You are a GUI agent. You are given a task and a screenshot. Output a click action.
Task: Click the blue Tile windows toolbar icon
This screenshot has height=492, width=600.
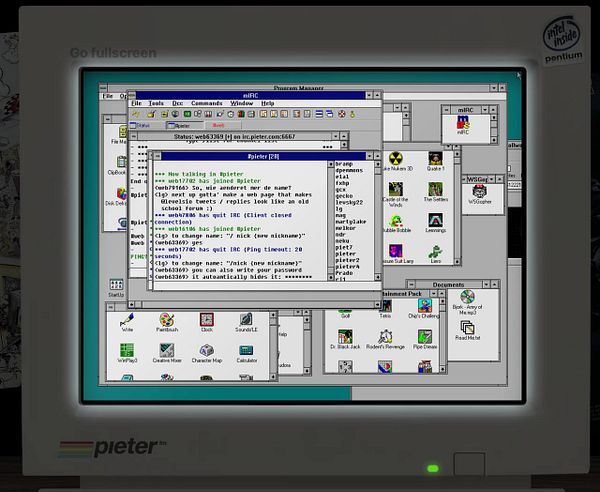pyautogui.click(x=319, y=114)
